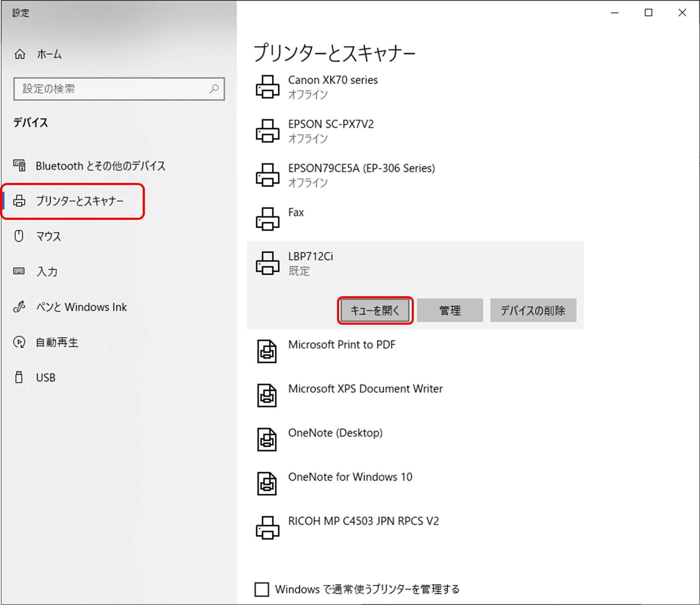Select プリンターとスキャナー in sidebar
This screenshot has width=700, height=605.
pyautogui.click(x=80, y=201)
